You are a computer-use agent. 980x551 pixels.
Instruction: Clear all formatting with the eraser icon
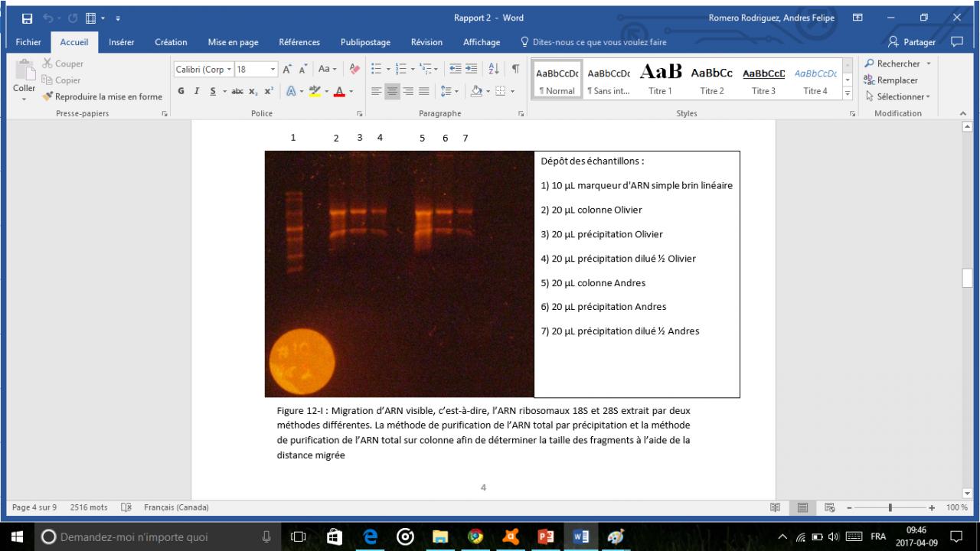(x=354, y=69)
